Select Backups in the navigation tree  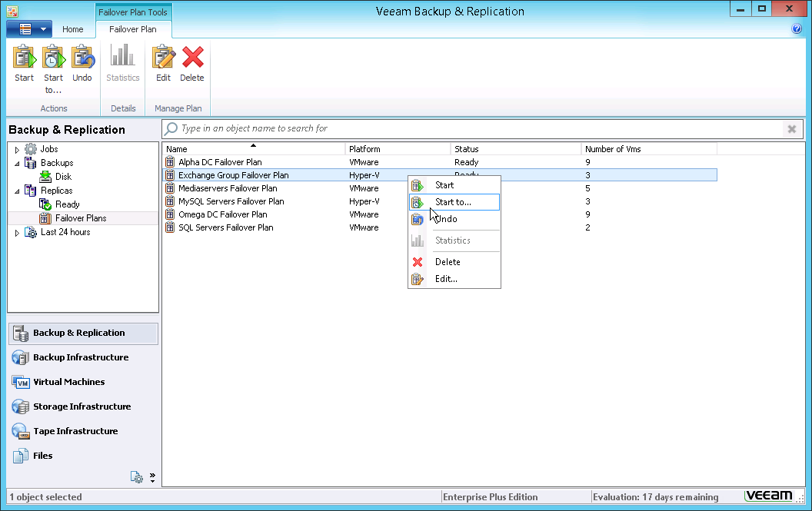pyautogui.click(x=57, y=163)
